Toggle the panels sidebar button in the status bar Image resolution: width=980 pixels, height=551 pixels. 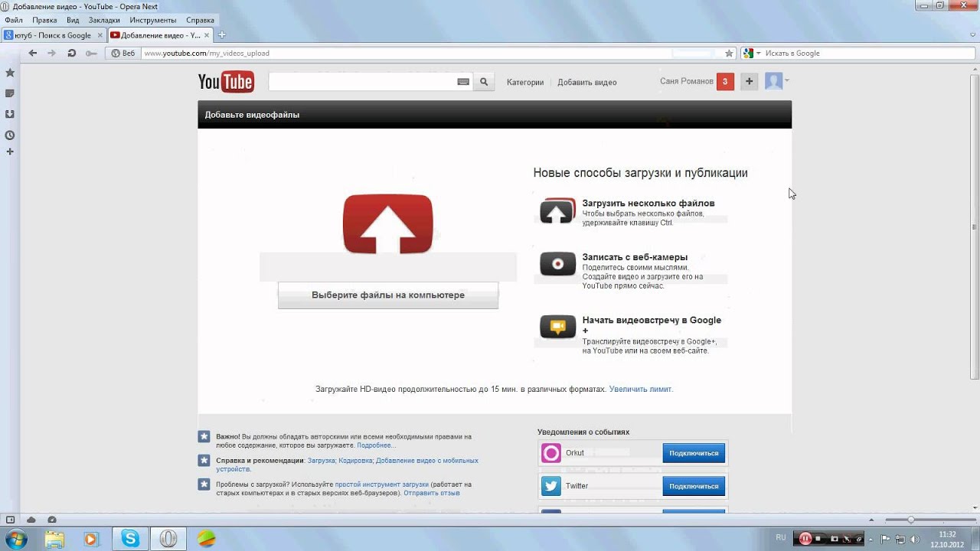[x=10, y=520]
